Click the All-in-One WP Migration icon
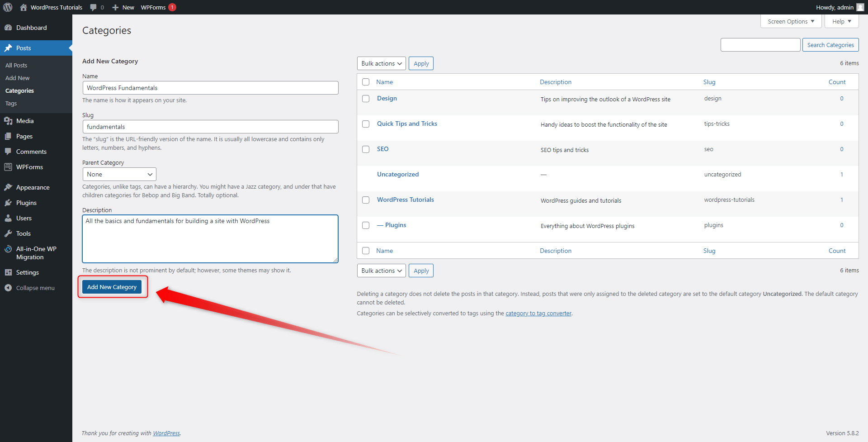The image size is (868, 442). coord(8,249)
